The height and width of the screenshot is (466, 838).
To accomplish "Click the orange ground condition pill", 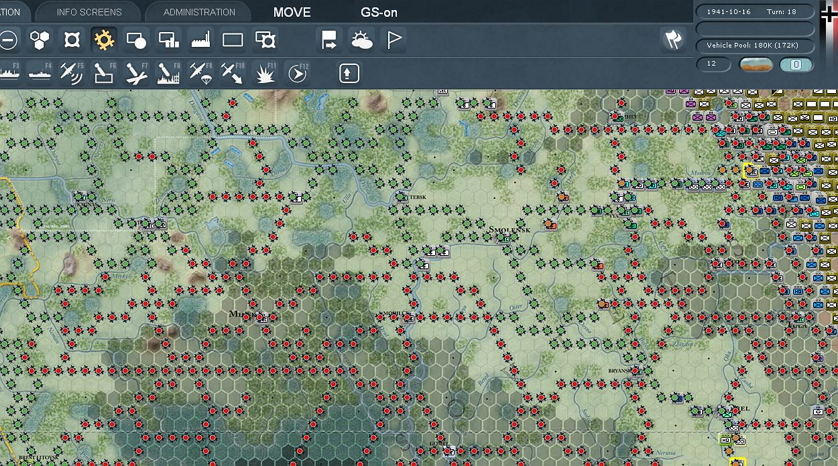I will tap(756, 65).
